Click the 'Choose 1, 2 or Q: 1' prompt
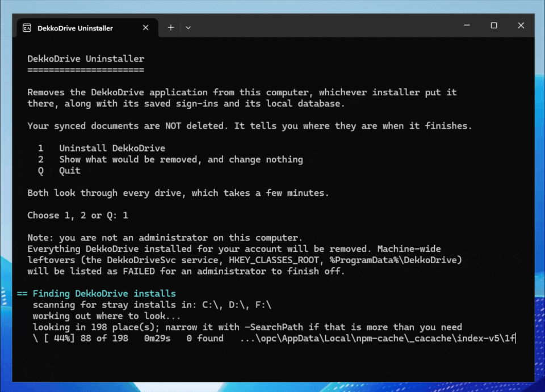The height and width of the screenshot is (392, 545). (x=78, y=215)
